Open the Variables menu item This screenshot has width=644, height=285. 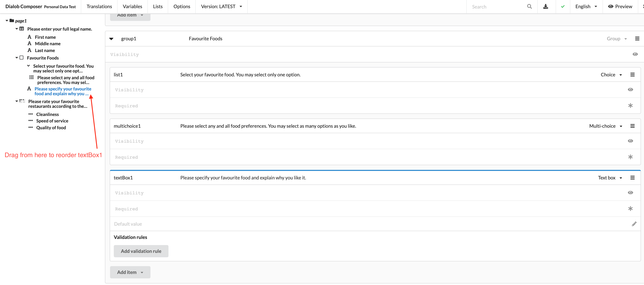pyautogui.click(x=132, y=6)
